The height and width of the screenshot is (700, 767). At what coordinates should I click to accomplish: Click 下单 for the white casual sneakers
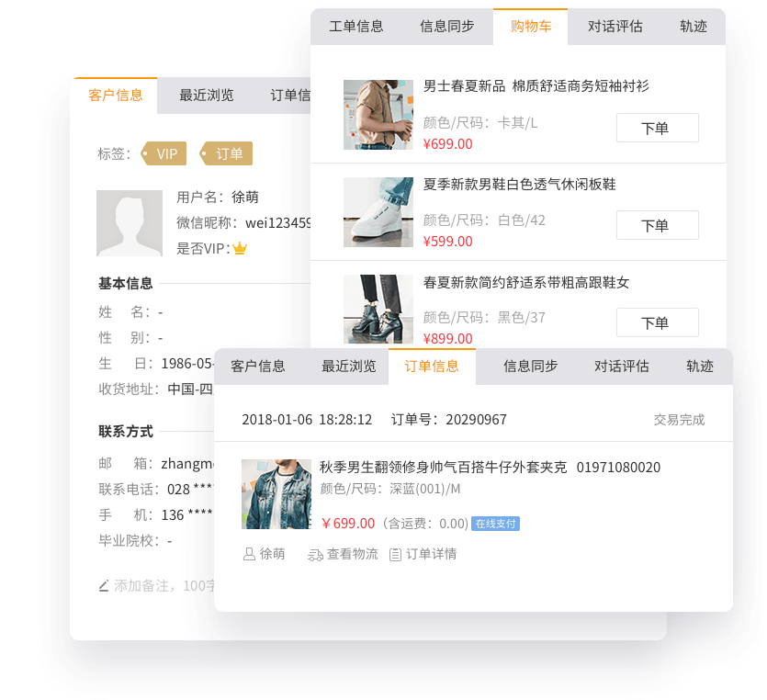tap(657, 225)
